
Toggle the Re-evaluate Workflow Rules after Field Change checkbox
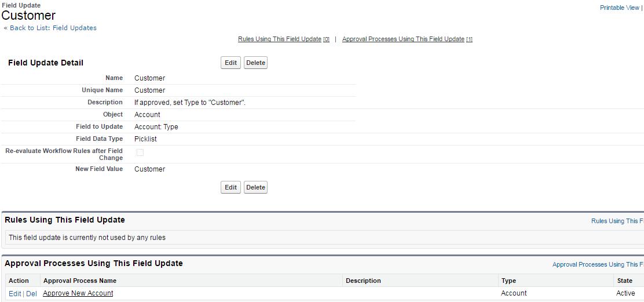140,152
